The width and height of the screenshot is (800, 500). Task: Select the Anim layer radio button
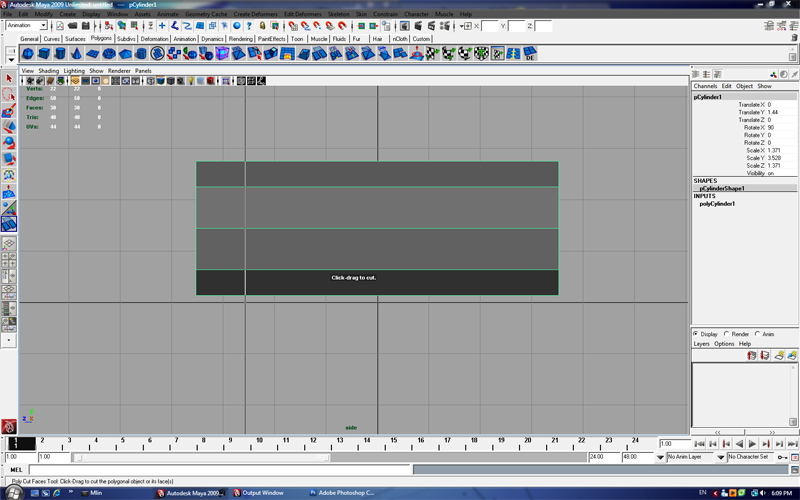pos(758,334)
